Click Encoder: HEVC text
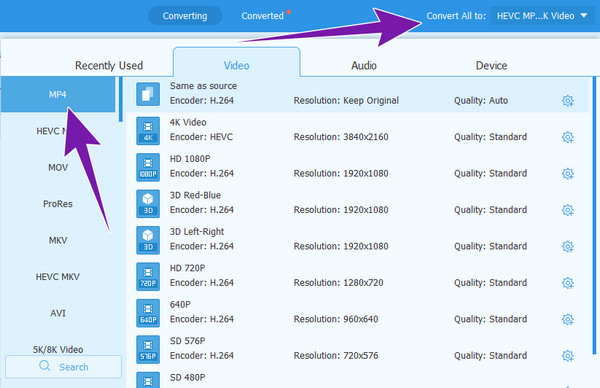 point(201,137)
